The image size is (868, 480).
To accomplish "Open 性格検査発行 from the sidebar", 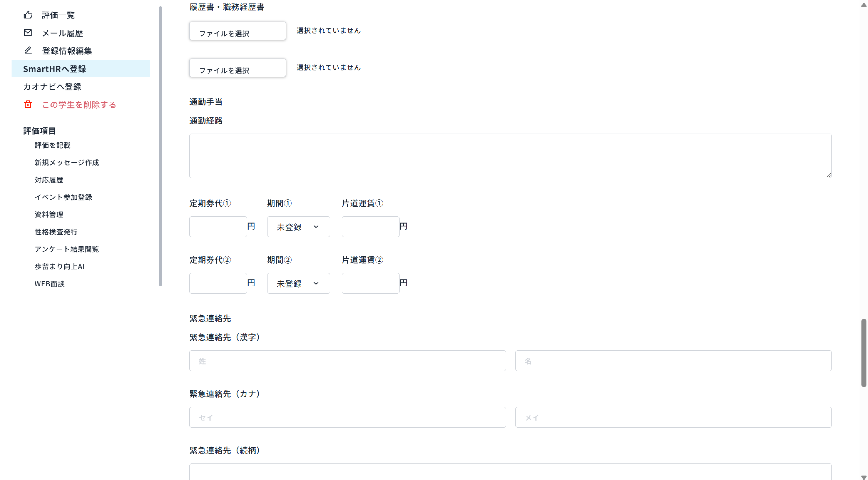I will pyautogui.click(x=56, y=232).
